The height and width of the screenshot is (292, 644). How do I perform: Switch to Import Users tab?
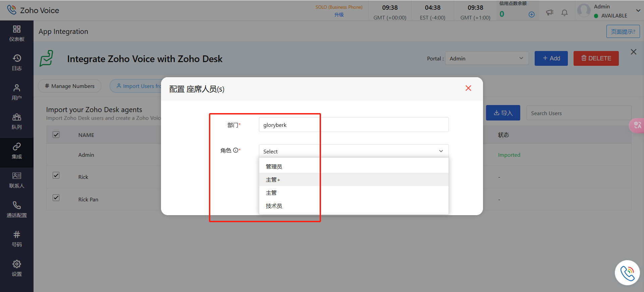coord(136,86)
